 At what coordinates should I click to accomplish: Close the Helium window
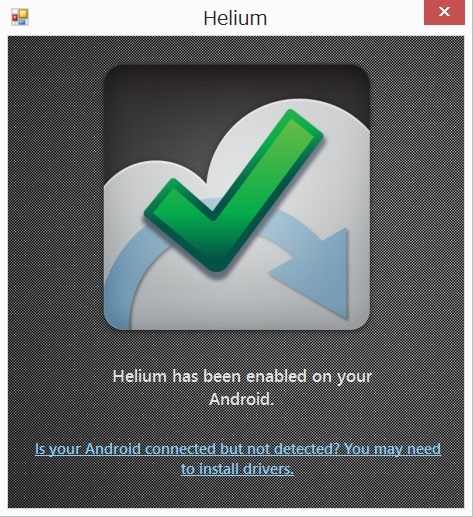tap(444, 12)
